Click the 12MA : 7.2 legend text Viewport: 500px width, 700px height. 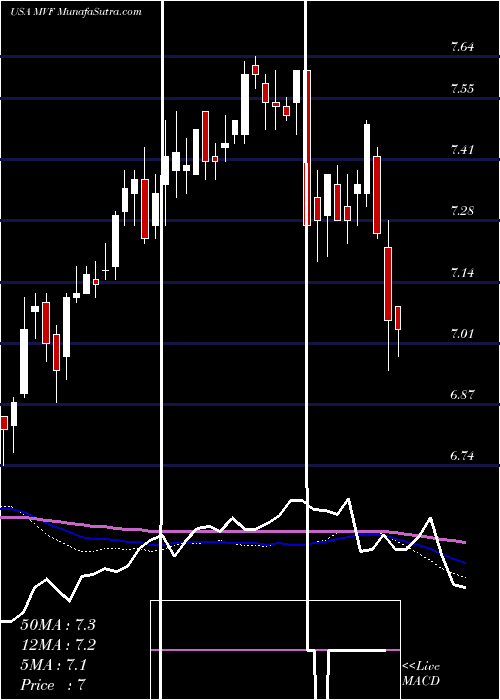point(58,645)
